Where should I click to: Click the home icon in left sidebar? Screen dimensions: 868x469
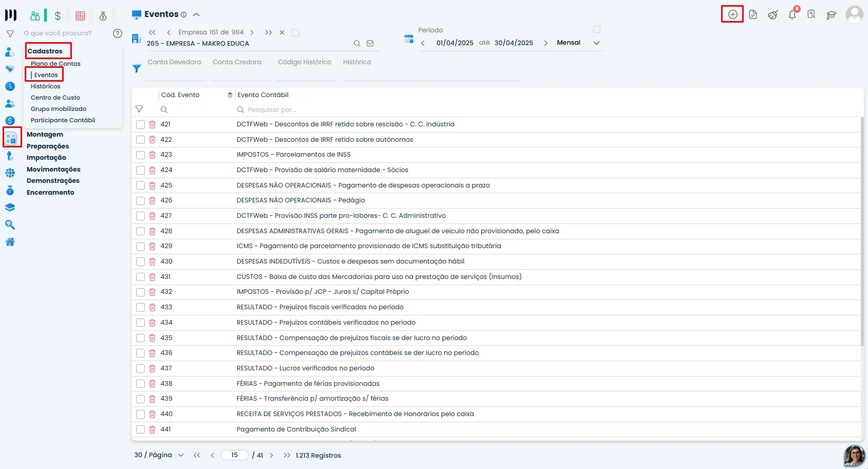pos(10,242)
